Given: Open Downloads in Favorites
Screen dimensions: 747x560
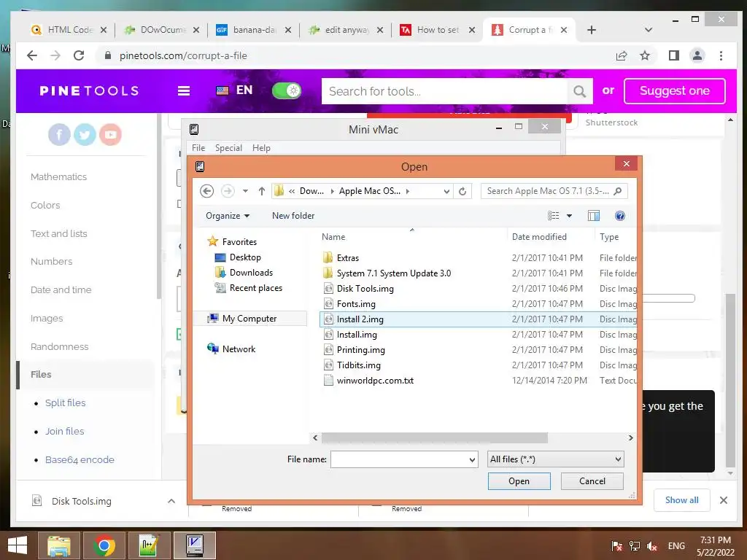Looking at the screenshot, I should pos(251,273).
